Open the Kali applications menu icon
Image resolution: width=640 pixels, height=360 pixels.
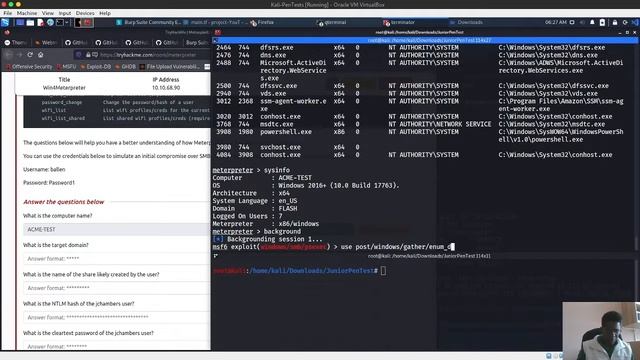[5, 22]
